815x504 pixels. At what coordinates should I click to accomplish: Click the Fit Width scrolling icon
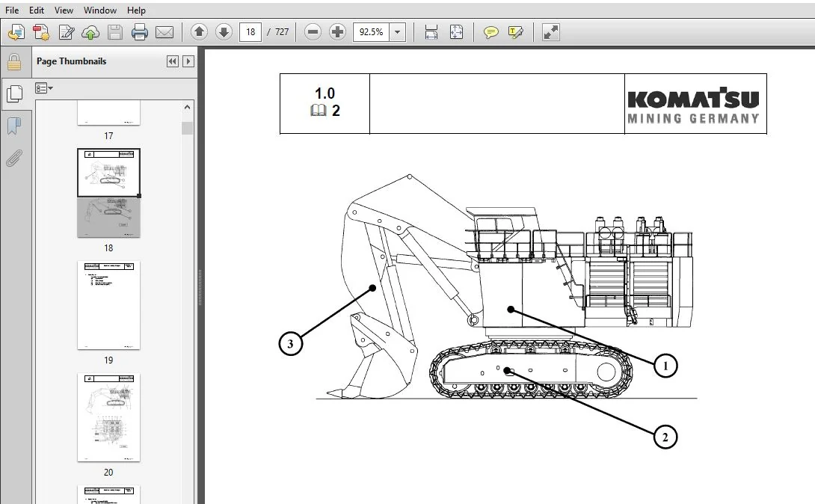click(431, 32)
